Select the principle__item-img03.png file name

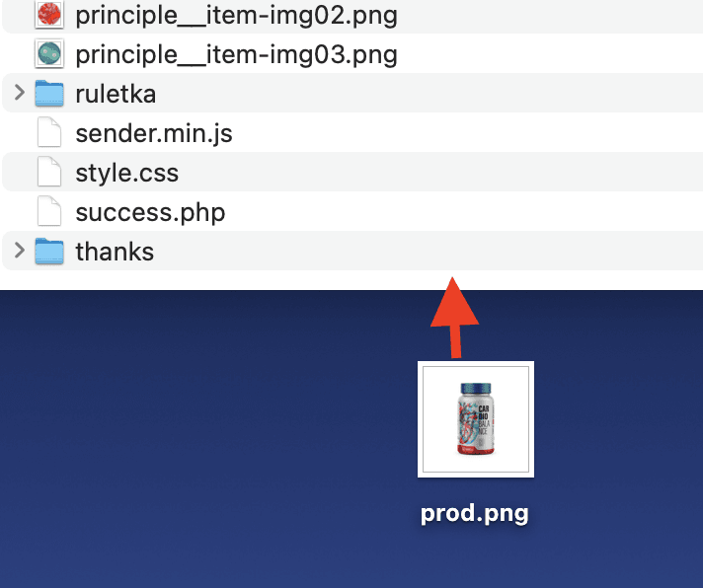[236, 54]
